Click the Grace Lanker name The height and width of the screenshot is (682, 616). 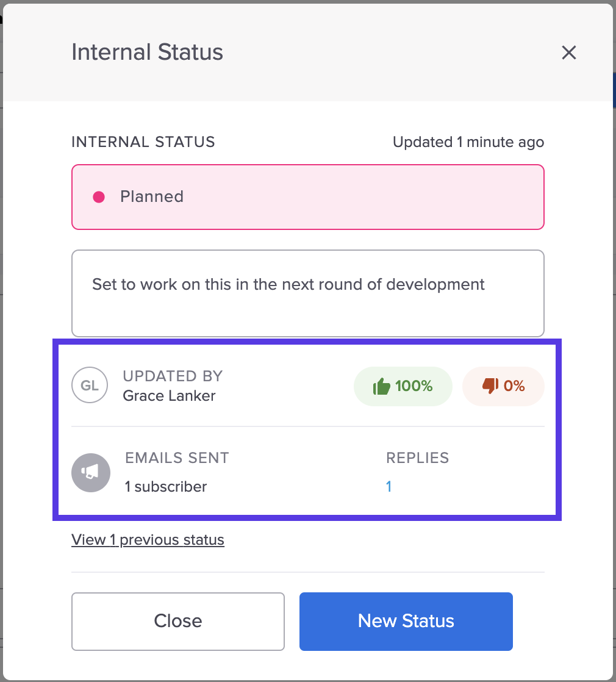(169, 396)
